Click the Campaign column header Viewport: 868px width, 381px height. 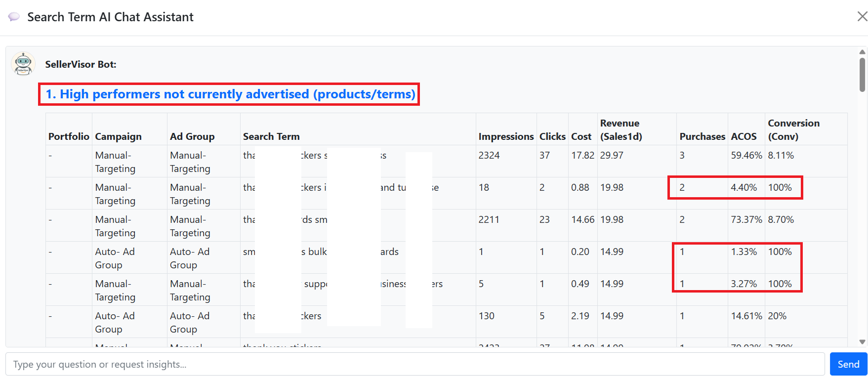118,136
